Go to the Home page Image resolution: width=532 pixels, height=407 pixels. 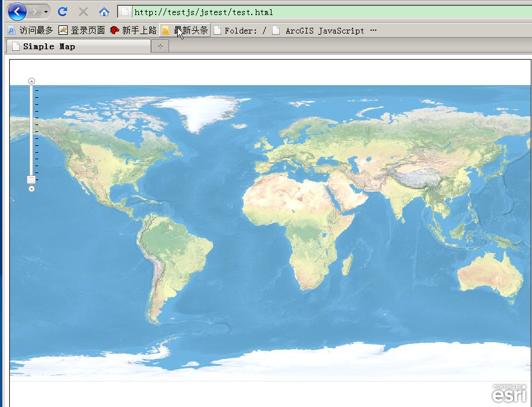coord(104,12)
